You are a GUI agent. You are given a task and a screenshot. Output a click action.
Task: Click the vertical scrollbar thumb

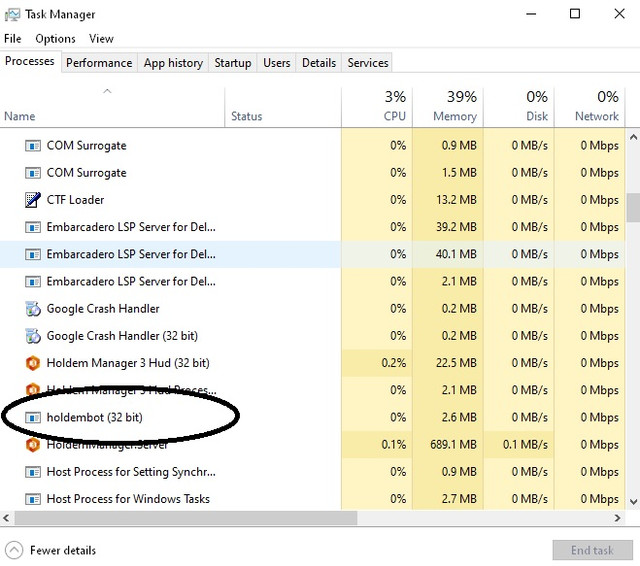pos(633,207)
